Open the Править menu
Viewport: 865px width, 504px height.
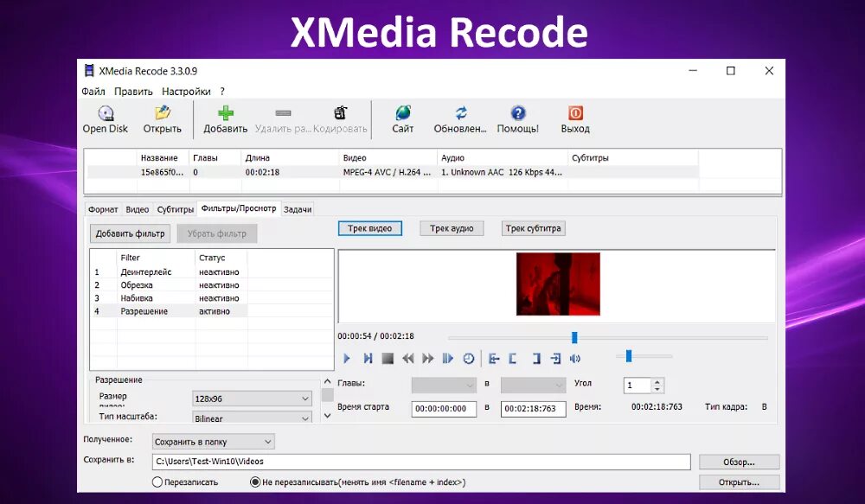click(x=133, y=92)
